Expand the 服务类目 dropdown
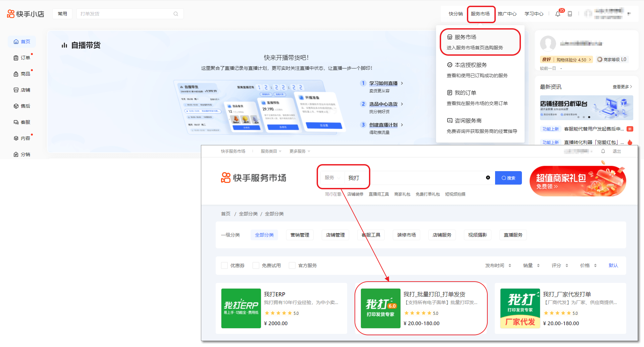Image resolution: width=644 pixels, height=347 pixels. [x=271, y=151]
